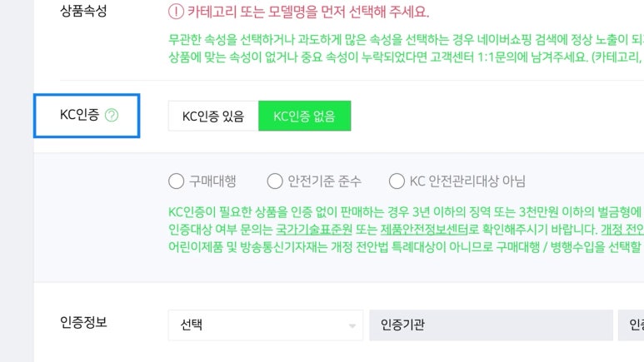The height and width of the screenshot is (362, 644).
Task: Click the red exclamation warning icon
Action: tap(176, 12)
